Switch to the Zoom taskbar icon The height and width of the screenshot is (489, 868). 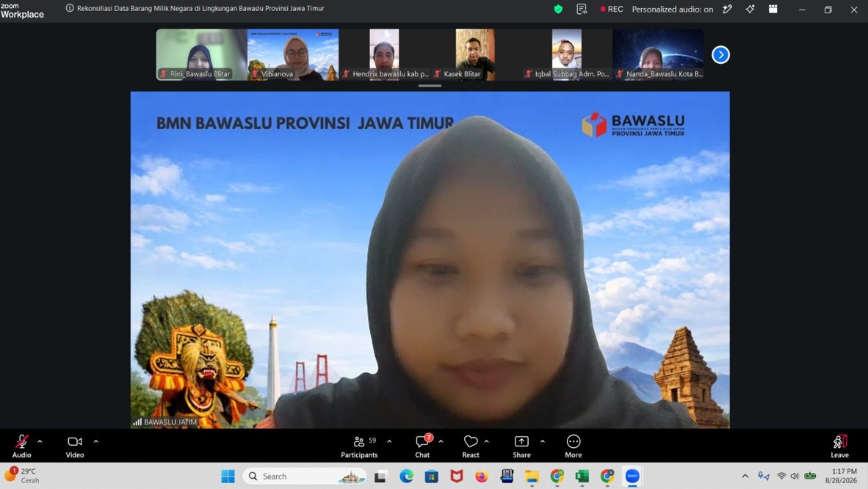point(632,477)
